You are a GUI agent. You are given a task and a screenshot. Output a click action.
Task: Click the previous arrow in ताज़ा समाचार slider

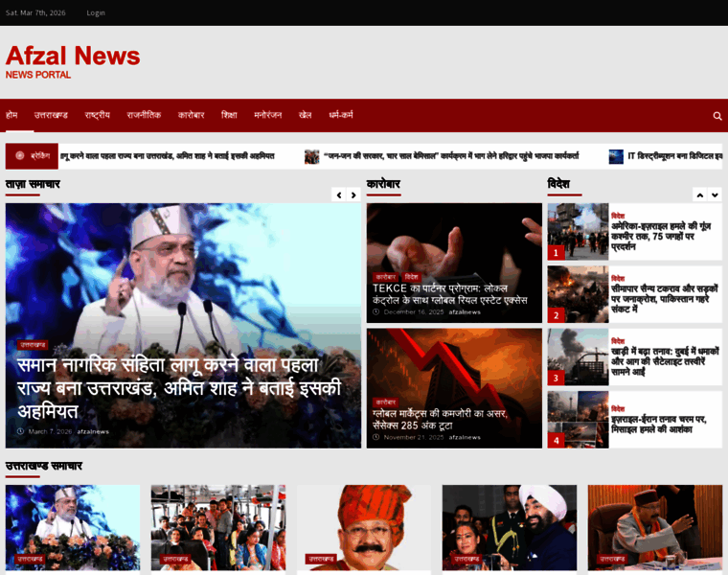pyautogui.click(x=339, y=195)
